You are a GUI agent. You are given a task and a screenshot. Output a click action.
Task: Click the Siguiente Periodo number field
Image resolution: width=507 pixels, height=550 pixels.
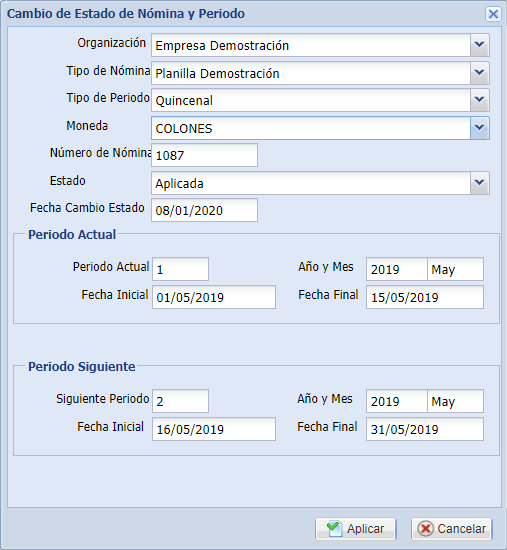(x=180, y=401)
